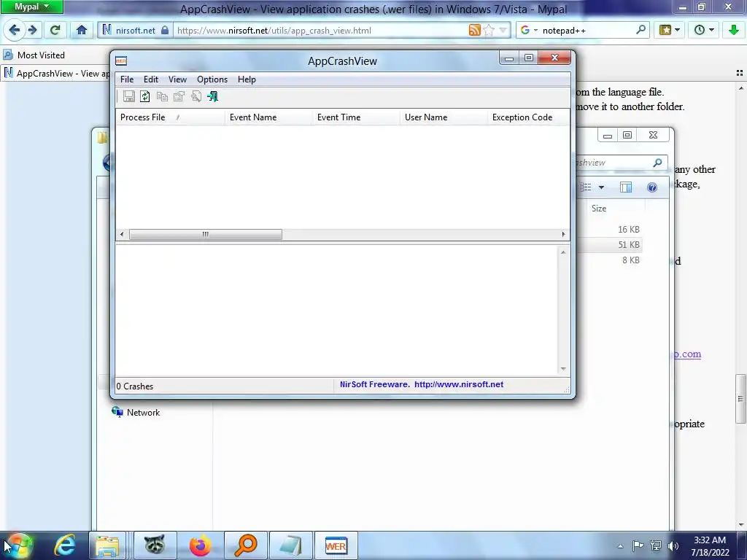Open the Mypal application menu button

(31, 7)
